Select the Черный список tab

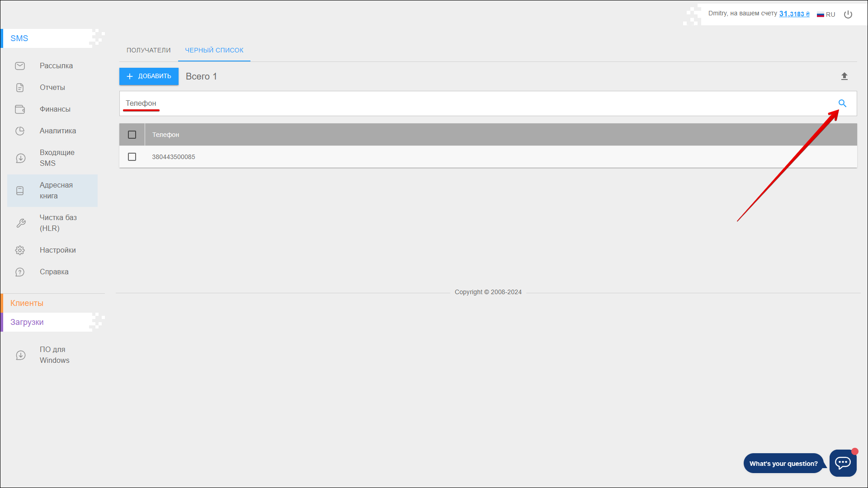214,50
